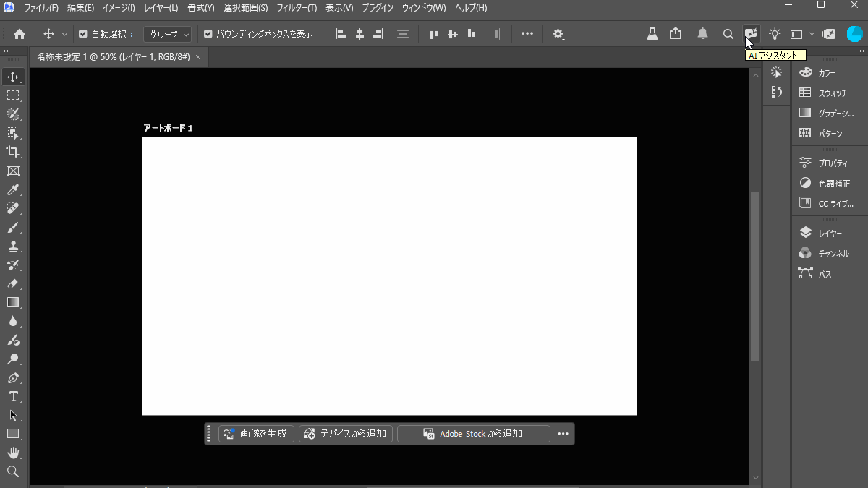Select the History Brush tool
The height and width of the screenshot is (488, 868).
coord(13,265)
